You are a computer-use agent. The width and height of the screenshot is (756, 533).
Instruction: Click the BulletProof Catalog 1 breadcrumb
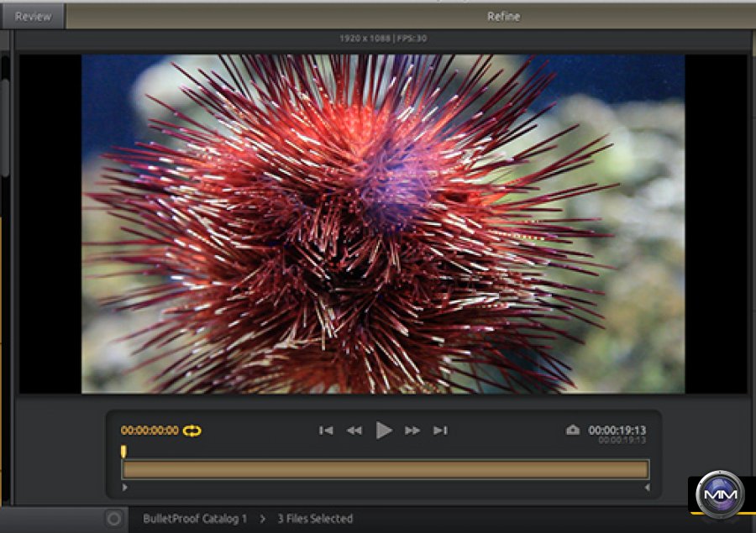tap(195, 519)
